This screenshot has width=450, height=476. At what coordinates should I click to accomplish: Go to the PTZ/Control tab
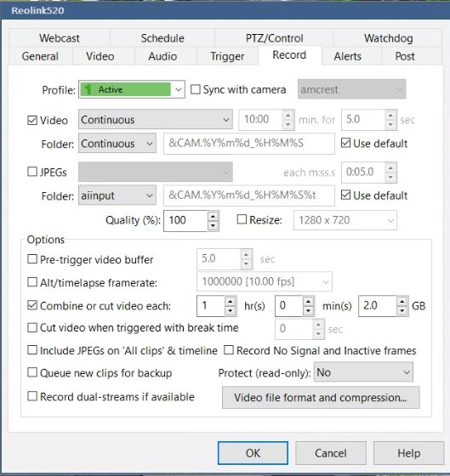coord(275,38)
